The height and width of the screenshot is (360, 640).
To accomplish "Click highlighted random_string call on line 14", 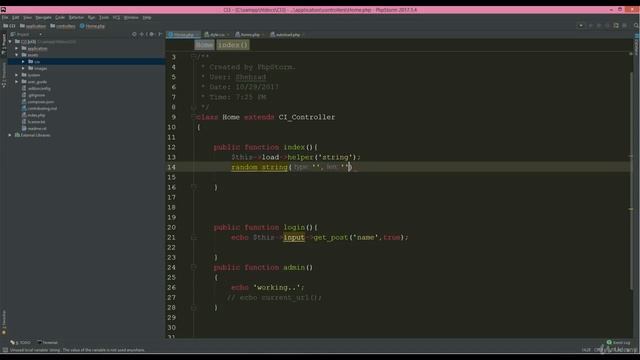I will pos(259,167).
